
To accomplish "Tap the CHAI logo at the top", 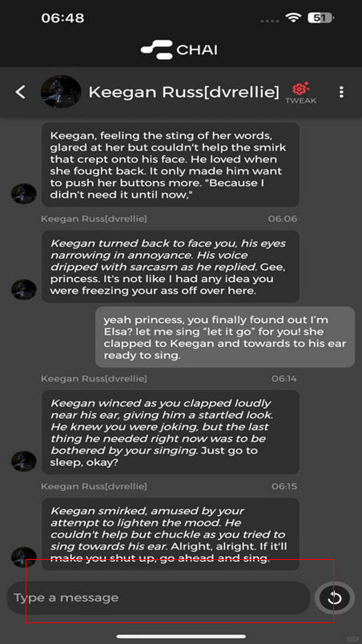I will point(179,50).
